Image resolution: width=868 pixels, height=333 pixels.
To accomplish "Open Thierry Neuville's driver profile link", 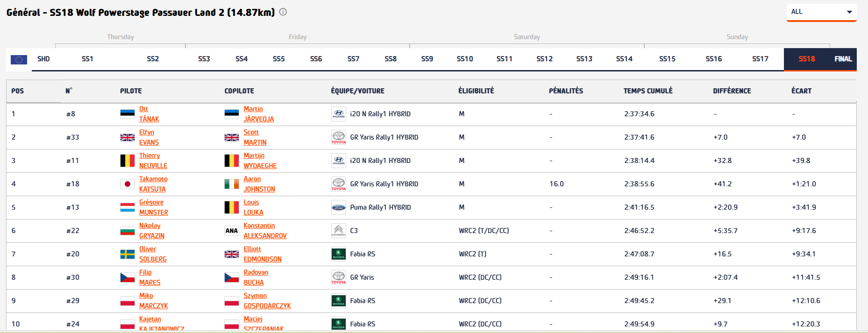I will pyautogui.click(x=153, y=161).
